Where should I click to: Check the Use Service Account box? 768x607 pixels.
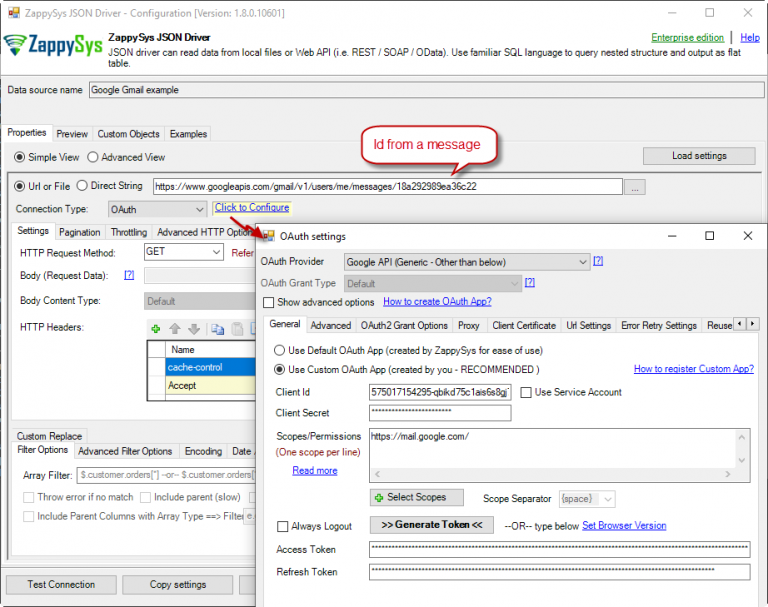[x=526, y=392]
